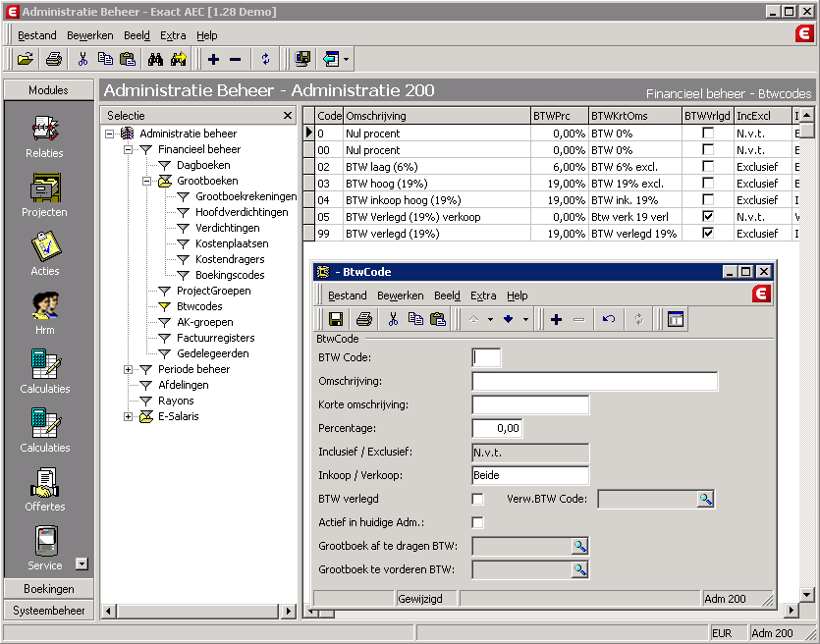This screenshot has height=644, width=820.
Task: Click the blue down arrow in BtwCode toolbar
Action: [x=509, y=319]
